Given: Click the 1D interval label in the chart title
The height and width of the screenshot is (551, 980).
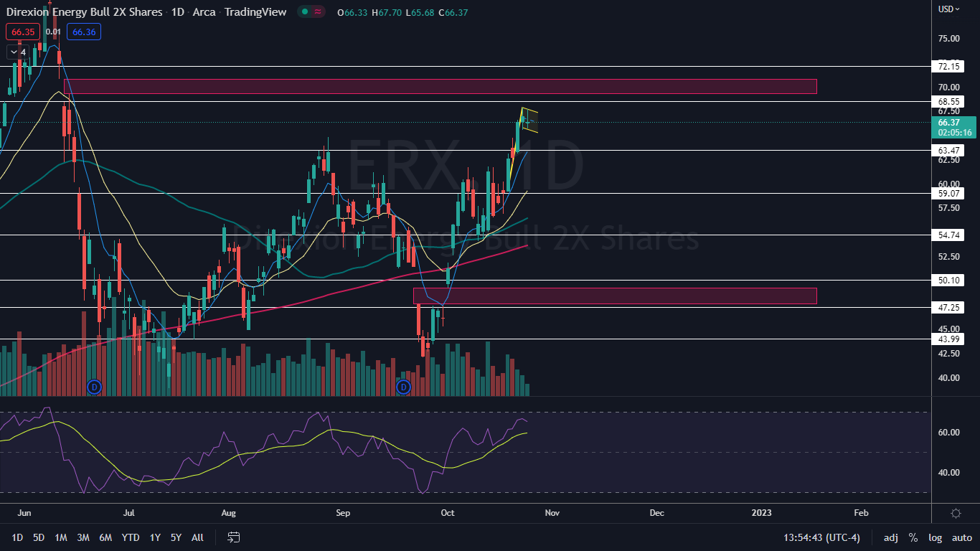Looking at the screenshot, I should (179, 12).
